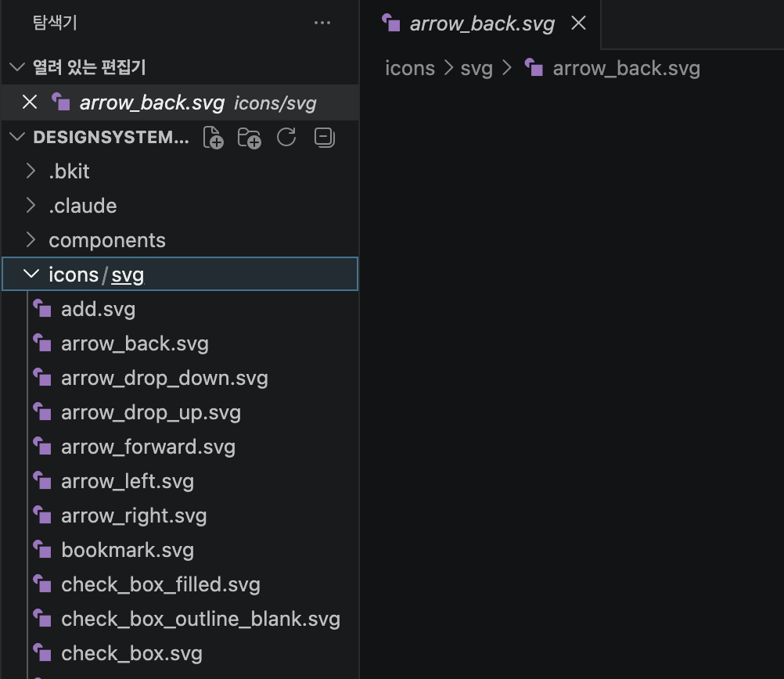Collapse all folders in the explorer
Viewport: 784px width, 679px height.
323,137
